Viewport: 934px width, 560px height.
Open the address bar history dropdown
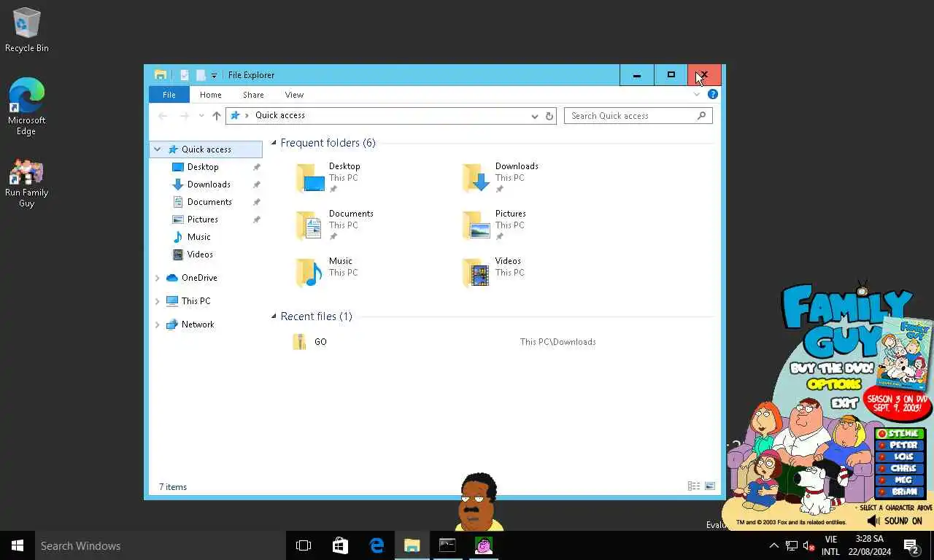pos(534,116)
